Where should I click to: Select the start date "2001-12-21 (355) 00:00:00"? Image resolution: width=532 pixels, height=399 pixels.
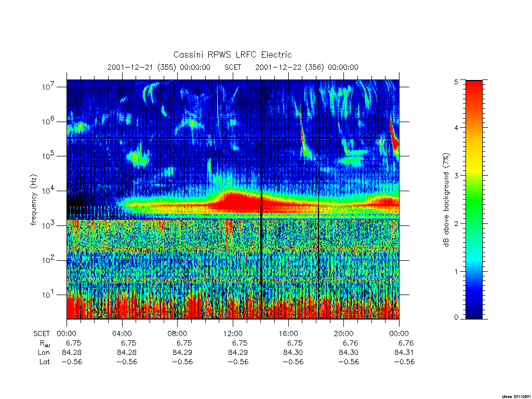tap(159, 67)
